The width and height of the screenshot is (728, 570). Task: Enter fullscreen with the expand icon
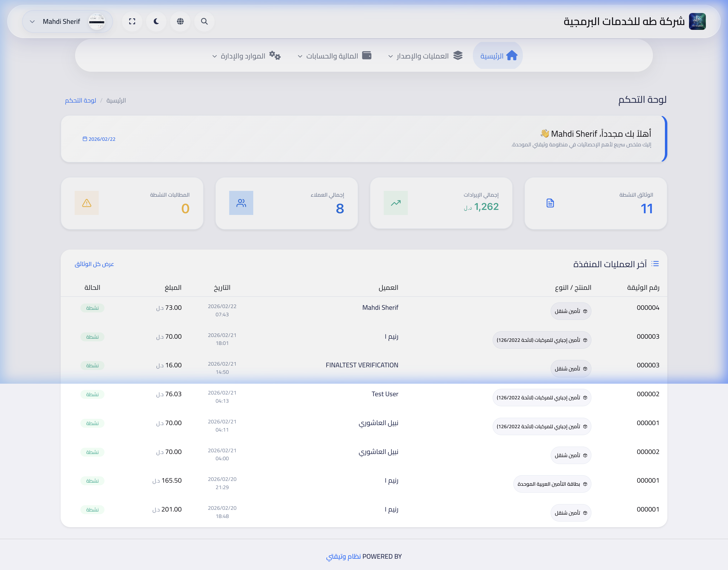[132, 21]
